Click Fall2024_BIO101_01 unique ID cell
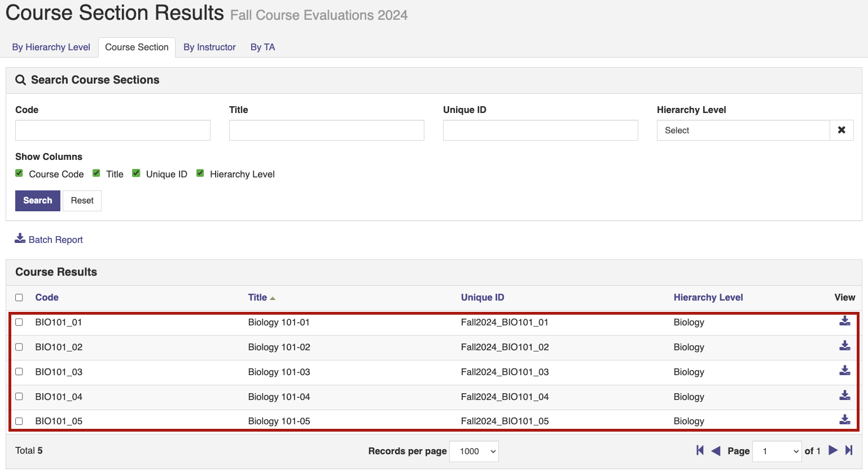 tap(505, 322)
